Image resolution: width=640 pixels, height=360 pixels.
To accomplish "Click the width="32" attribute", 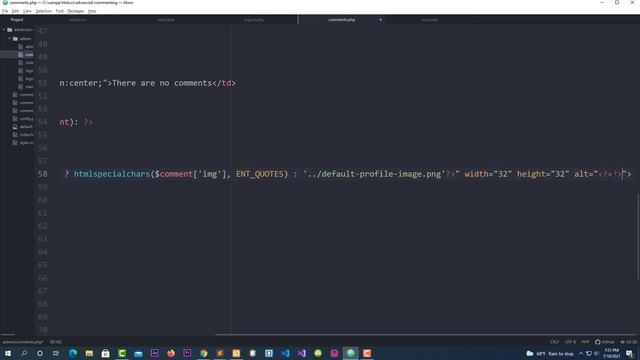I will tap(488, 174).
